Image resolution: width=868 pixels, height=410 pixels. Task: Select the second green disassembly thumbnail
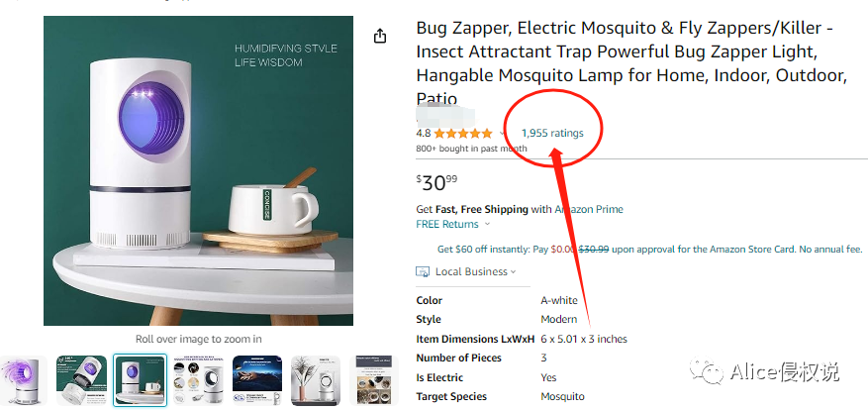tap(81, 381)
